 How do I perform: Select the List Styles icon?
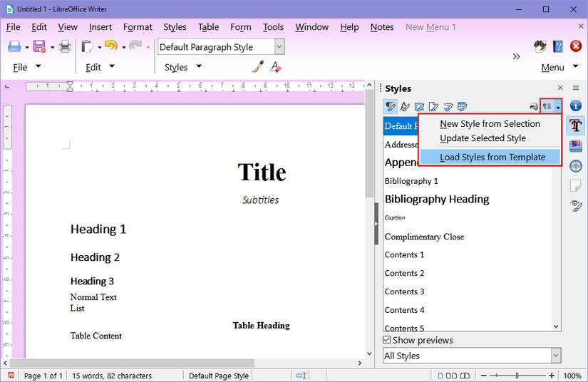point(448,107)
